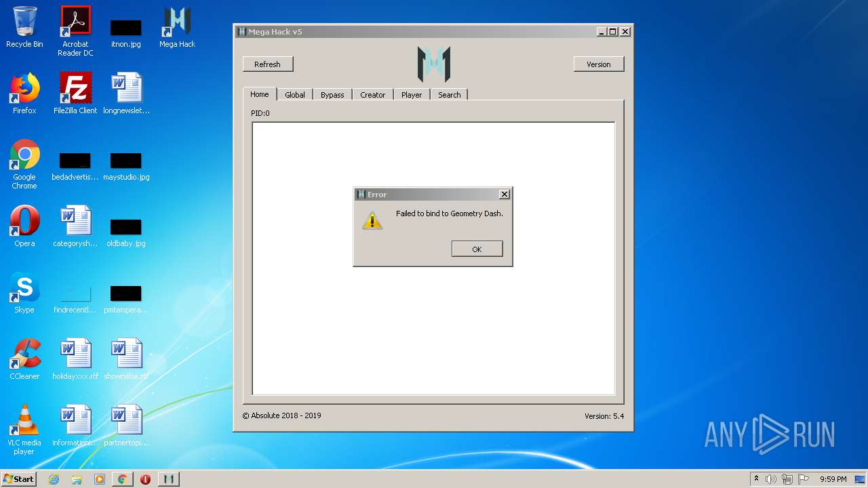
Task: Switch to the Home tab
Action: tap(260, 94)
